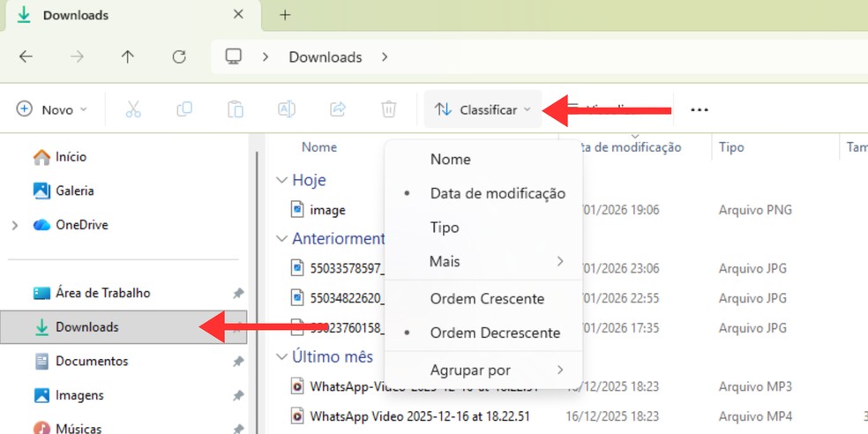
Task: Click the Back navigation arrow
Action: [x=26, y=57]
